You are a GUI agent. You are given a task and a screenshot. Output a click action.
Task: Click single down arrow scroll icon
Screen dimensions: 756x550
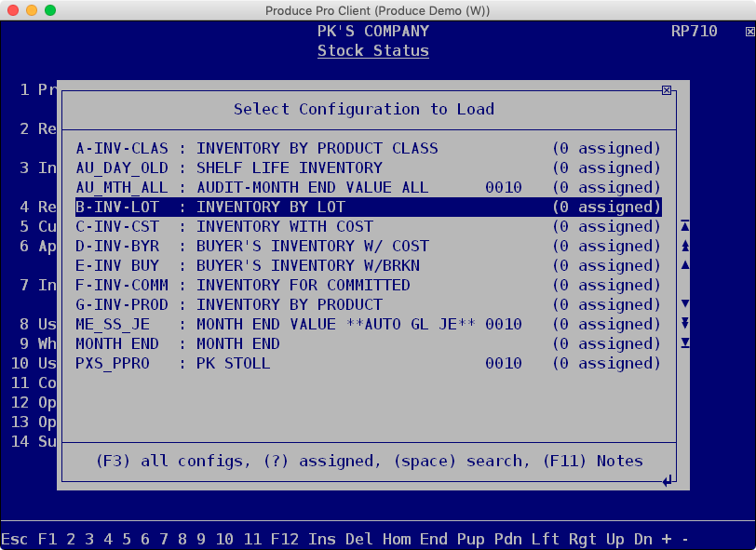tap(684, 303)
